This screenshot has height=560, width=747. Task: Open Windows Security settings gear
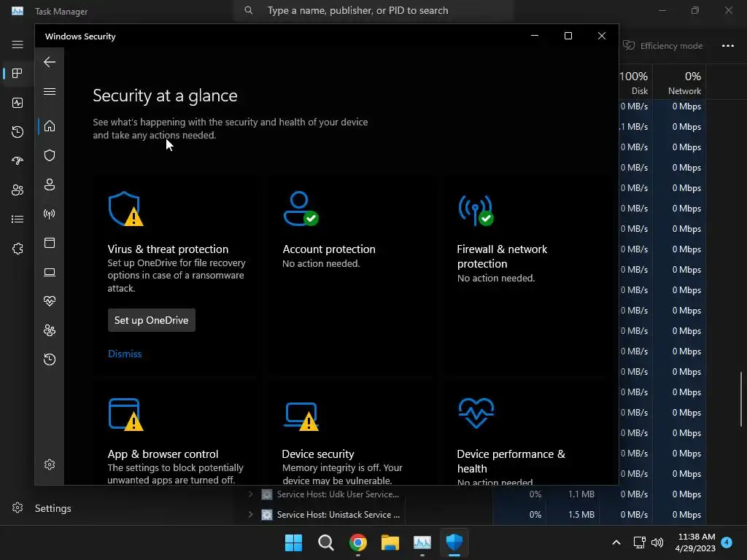pyautogui.click(x=50, y=464)
